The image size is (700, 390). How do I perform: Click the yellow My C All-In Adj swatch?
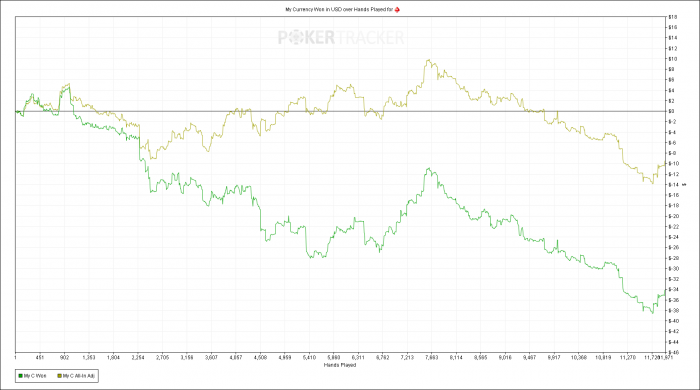click(59, 376)
